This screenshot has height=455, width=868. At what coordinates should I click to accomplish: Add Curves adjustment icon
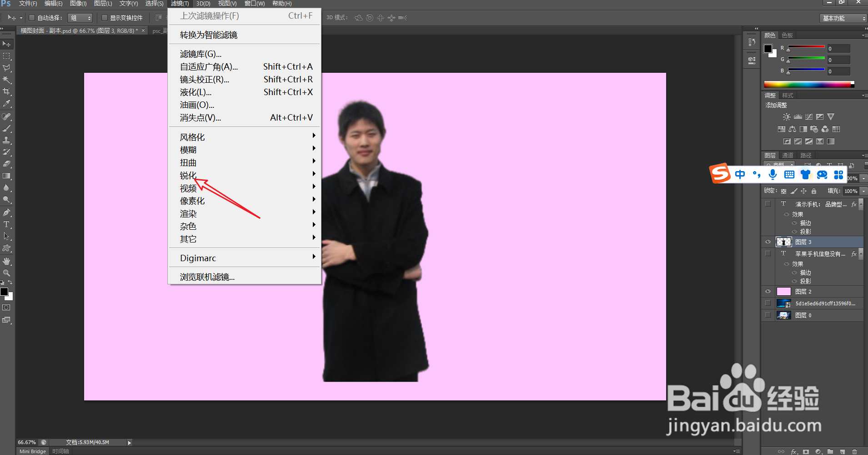point(809,117)
